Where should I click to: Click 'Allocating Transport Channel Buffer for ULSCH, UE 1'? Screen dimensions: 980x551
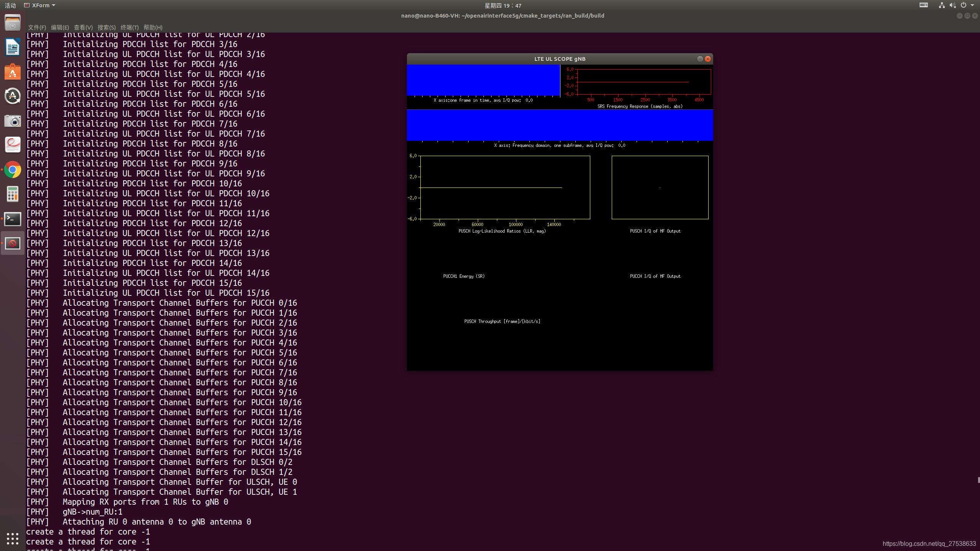click(180, 492)
